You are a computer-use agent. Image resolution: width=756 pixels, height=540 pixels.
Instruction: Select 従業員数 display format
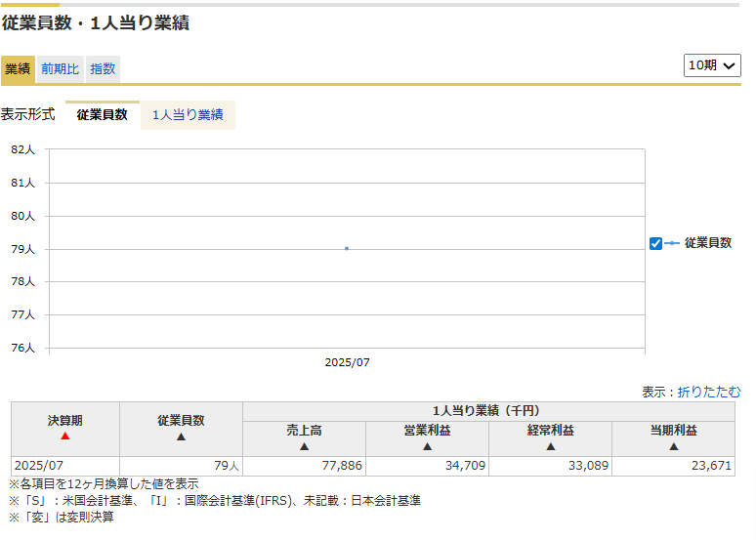pyautogui.click(x=103, y=114)
